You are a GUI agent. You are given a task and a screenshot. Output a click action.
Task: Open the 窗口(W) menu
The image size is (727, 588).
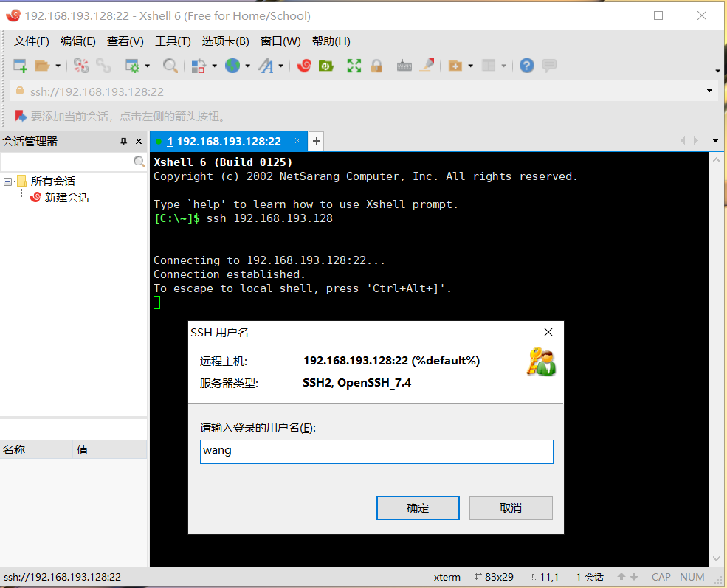[280, 41]
